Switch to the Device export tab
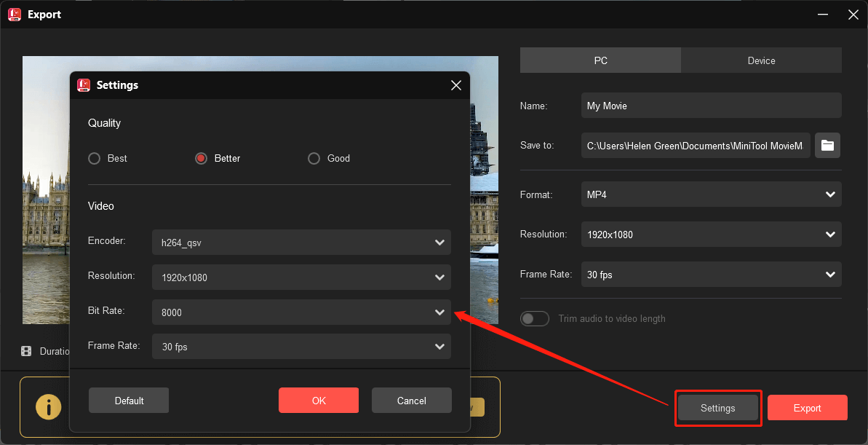 [x=761, y=60]
